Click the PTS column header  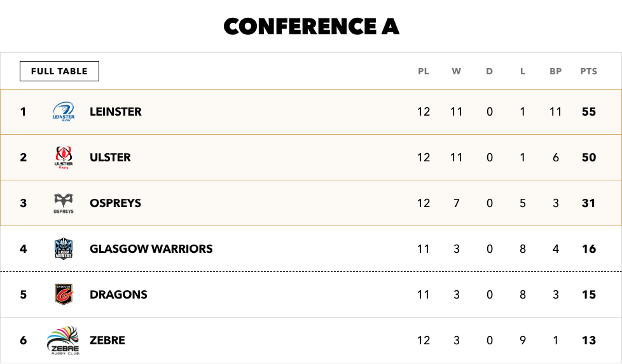coord(589,71)
